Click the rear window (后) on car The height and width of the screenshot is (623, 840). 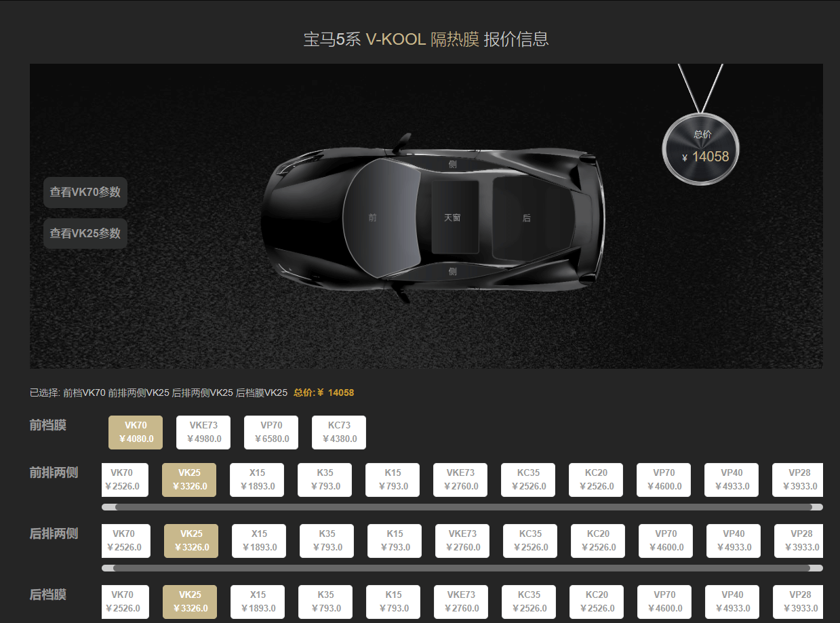(x=527, y=218)
